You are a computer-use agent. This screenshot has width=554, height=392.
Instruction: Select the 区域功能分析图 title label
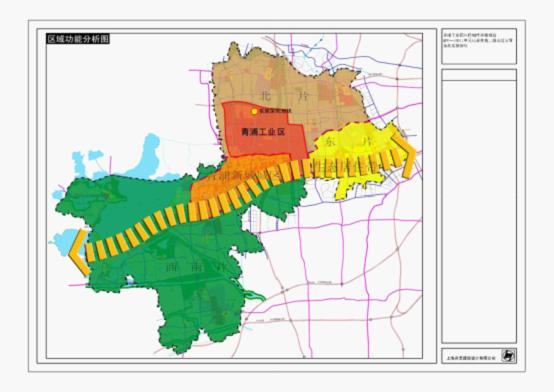coord(78,39)
